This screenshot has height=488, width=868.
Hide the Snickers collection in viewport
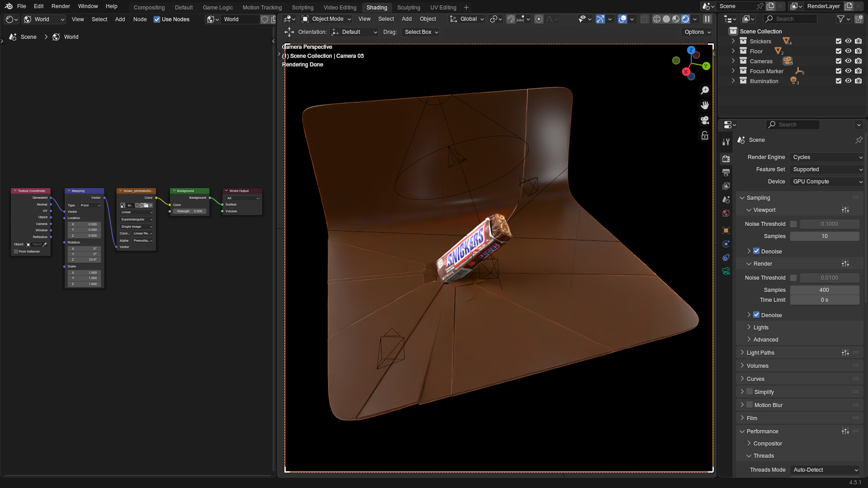click(x=849, y=41)
